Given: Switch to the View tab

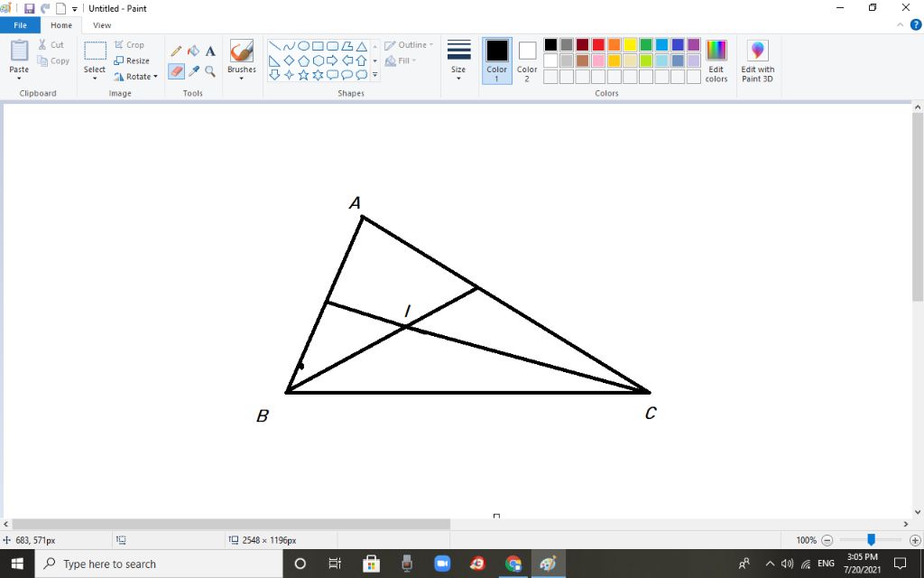Looking at the screenshot, I should 102,25.
